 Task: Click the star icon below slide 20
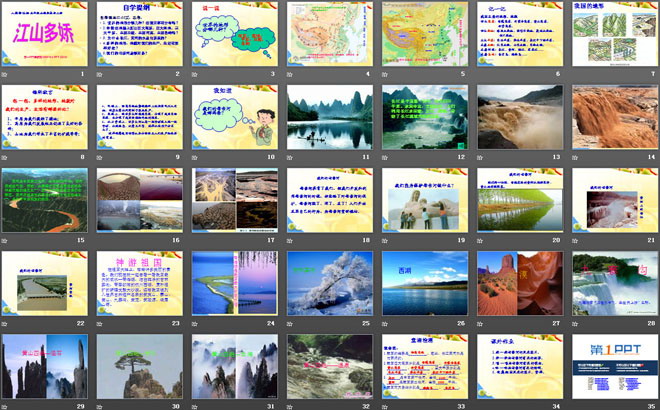point(480,241)
